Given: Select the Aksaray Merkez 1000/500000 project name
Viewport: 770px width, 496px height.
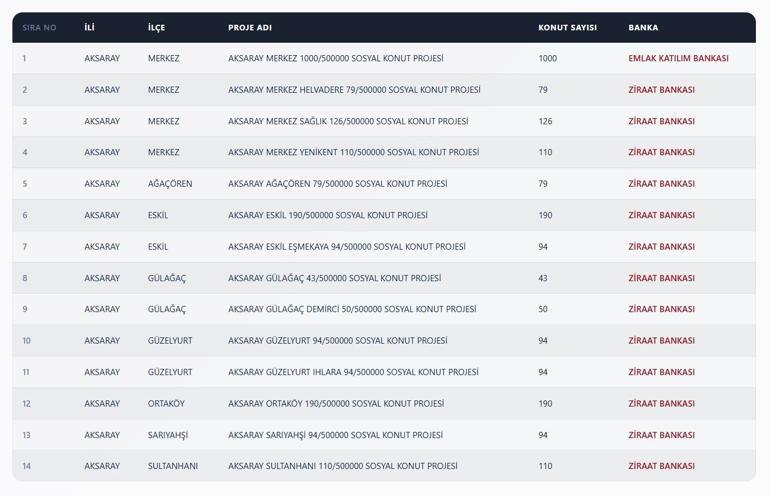Looking at the screenshot, I should click(335, 59).
